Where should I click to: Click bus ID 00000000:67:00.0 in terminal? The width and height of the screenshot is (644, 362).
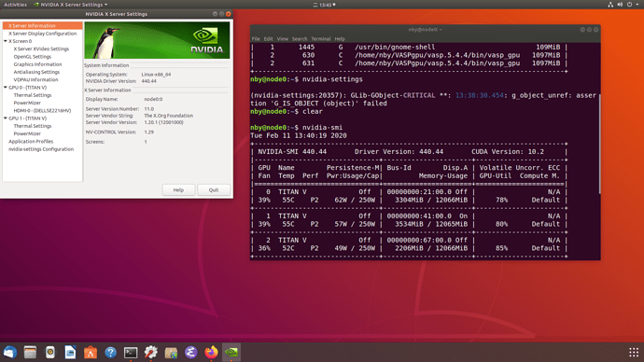click(419, 240)
